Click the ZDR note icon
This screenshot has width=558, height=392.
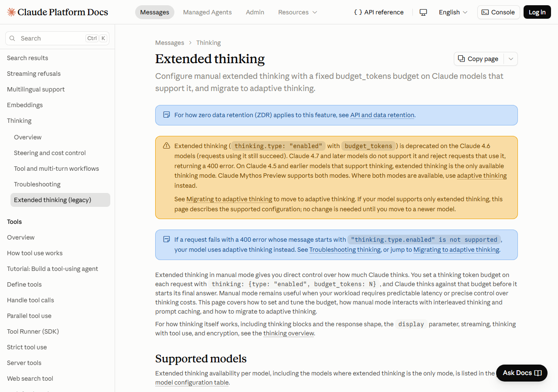pyautogui.click(x=166, y=115)
